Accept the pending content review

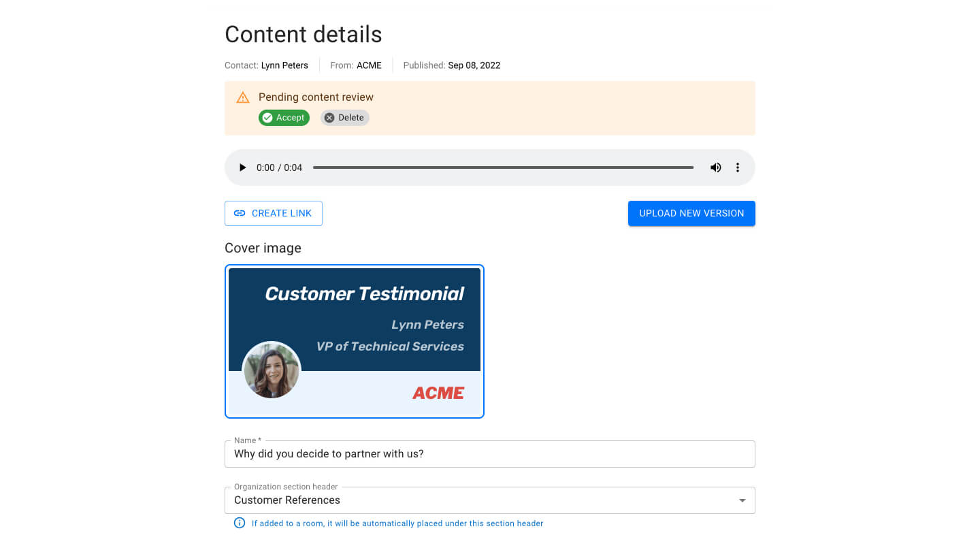(284, 117)
